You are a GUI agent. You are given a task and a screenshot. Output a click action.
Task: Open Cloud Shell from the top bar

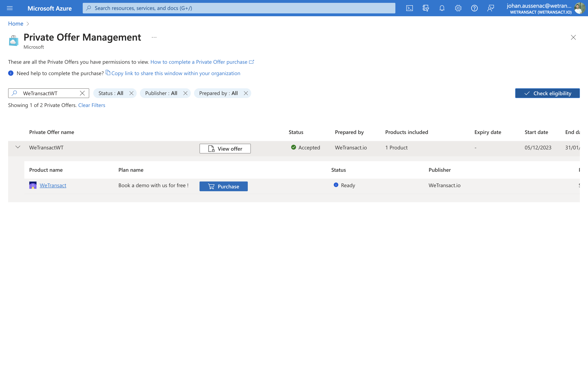409,8
